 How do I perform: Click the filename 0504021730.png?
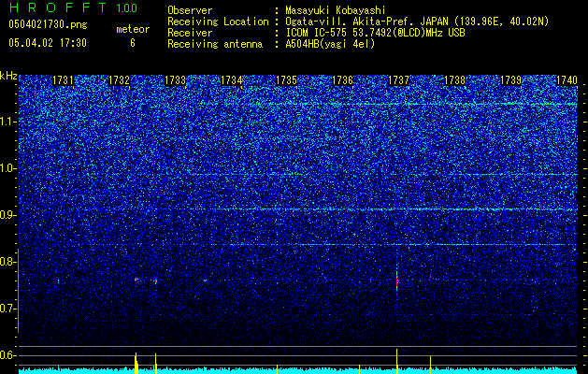click(48, 24)
